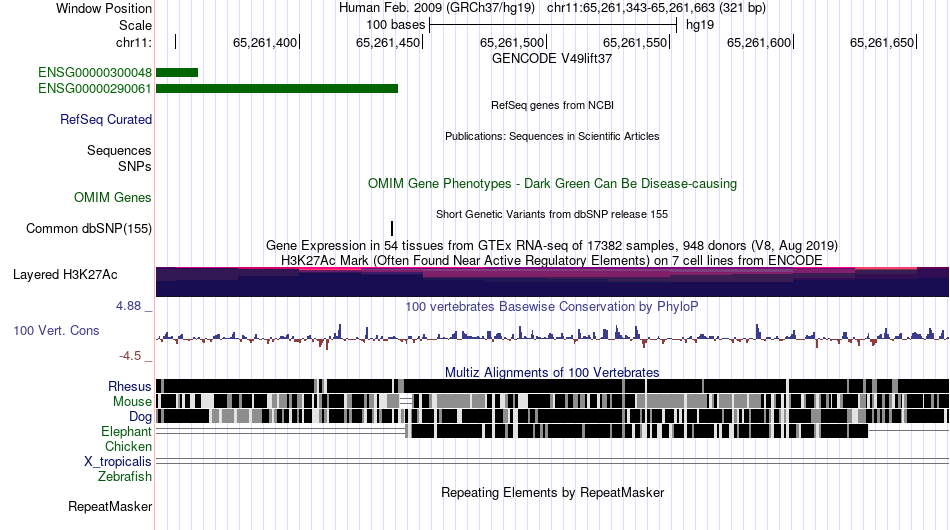The image size is (950, 530).
Task: Open the GENCODE V49lift37 track title
Action: (552, 59)
